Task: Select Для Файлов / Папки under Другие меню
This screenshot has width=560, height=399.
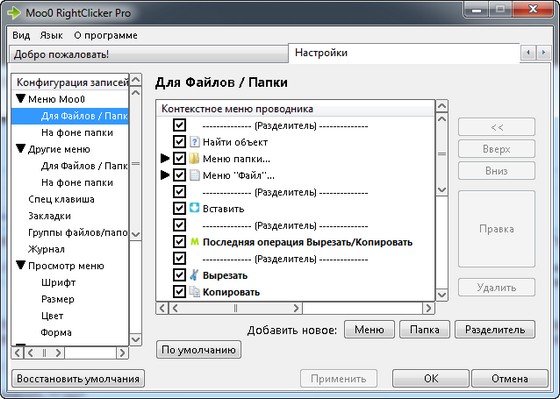Action: tap(84, 166)
